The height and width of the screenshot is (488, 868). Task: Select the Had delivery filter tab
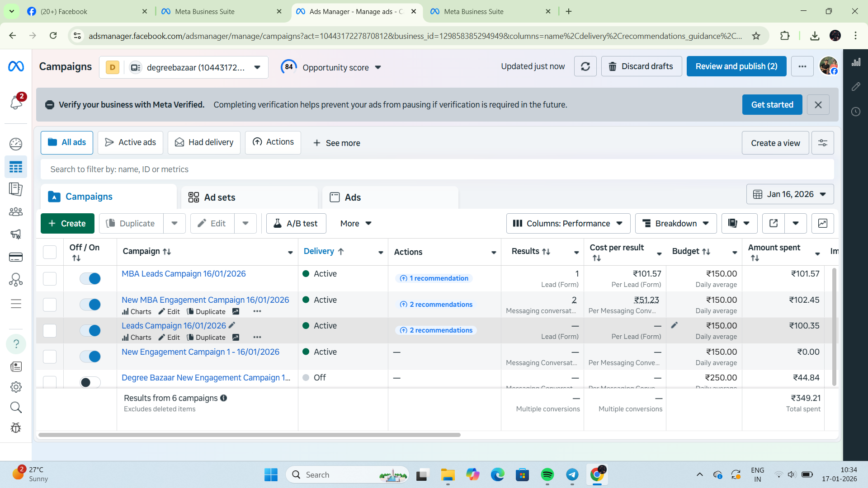point(204,142)
